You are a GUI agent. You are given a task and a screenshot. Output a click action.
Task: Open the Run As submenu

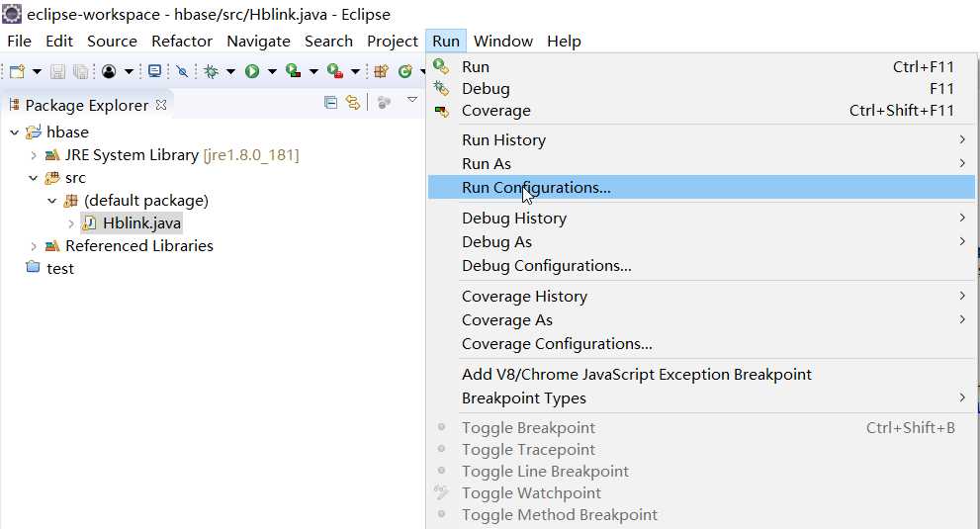pyautogui.click(x=701, y=164)
